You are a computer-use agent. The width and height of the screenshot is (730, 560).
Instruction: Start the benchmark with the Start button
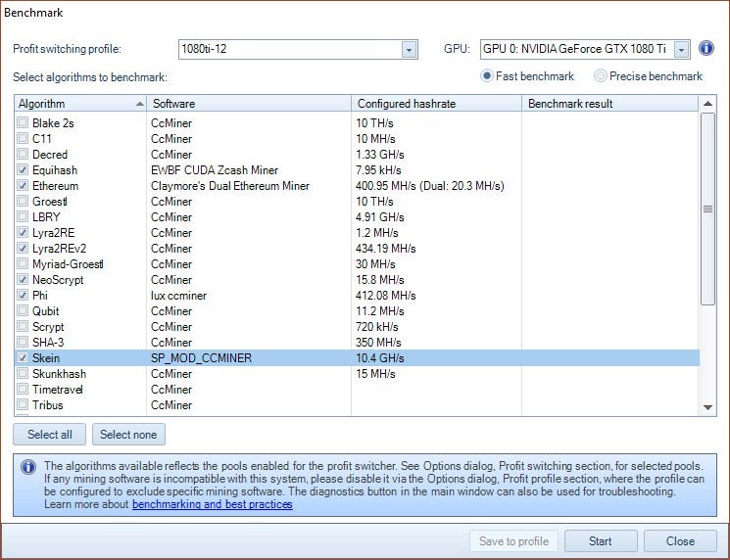600,541
